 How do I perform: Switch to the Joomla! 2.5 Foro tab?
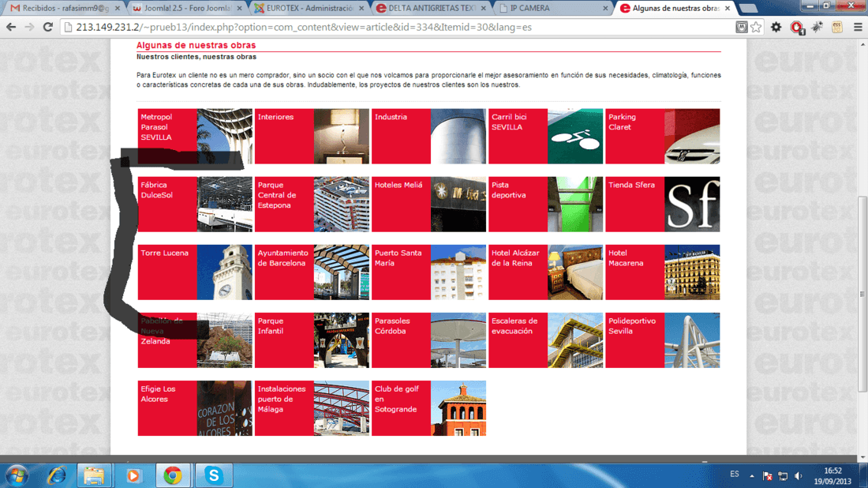(187, 9)
